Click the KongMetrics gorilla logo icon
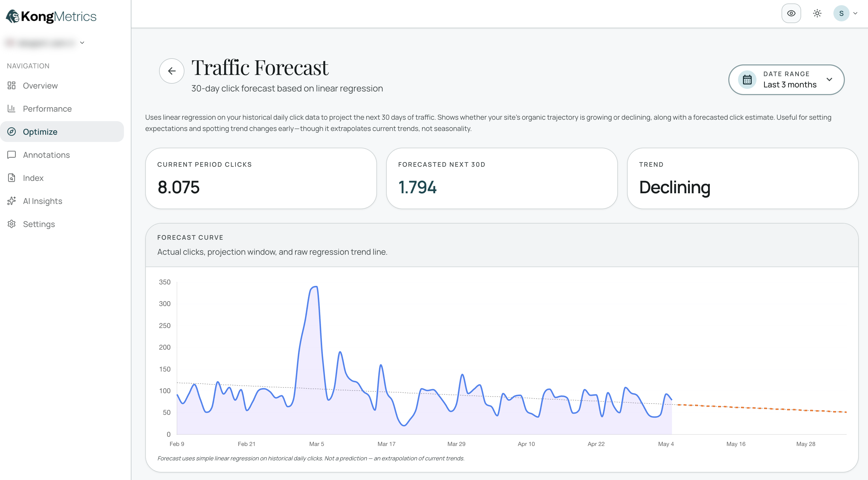This screenshot has height=480, width=868. [x=12, y=16]
